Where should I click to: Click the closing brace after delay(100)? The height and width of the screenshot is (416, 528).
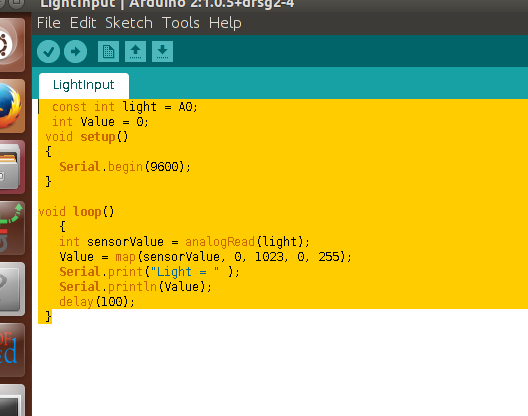(x=48, y=317)
